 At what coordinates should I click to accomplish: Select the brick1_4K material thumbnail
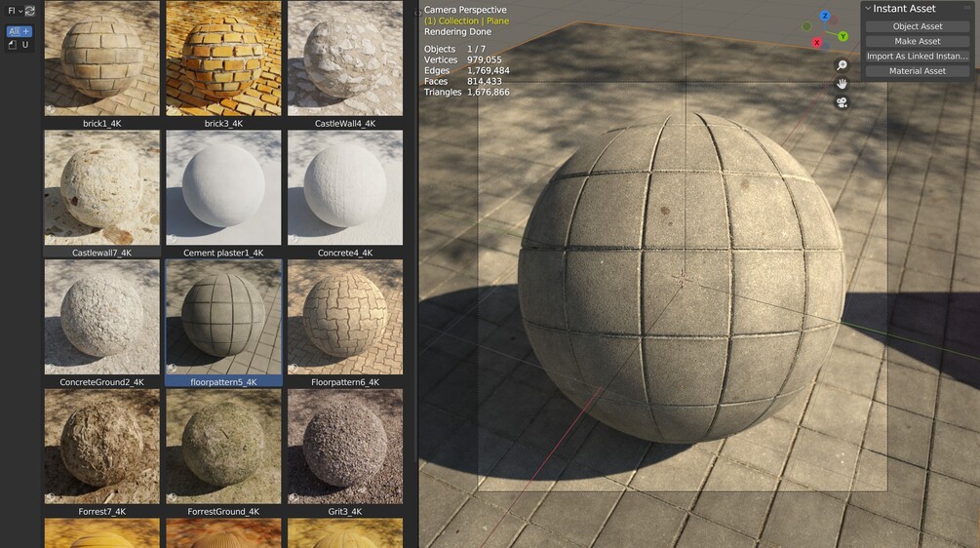[101, 59]
